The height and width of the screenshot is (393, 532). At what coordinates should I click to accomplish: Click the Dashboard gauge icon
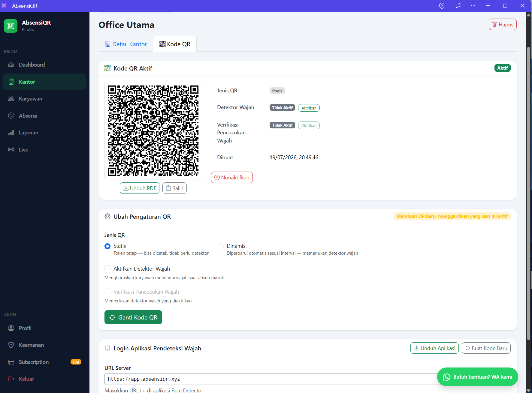(x=11, y=65)
